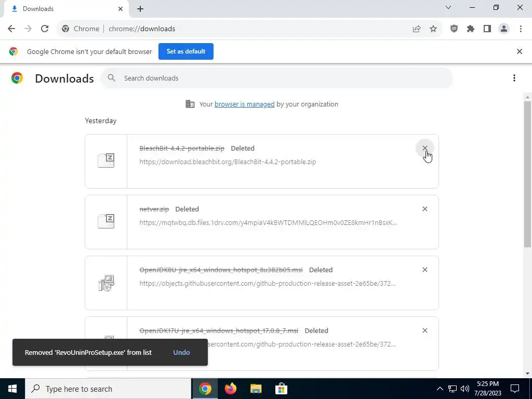The image size is (532, 399).
Task: Open the BleachBit download URL link
Action: tap(228, 162)
